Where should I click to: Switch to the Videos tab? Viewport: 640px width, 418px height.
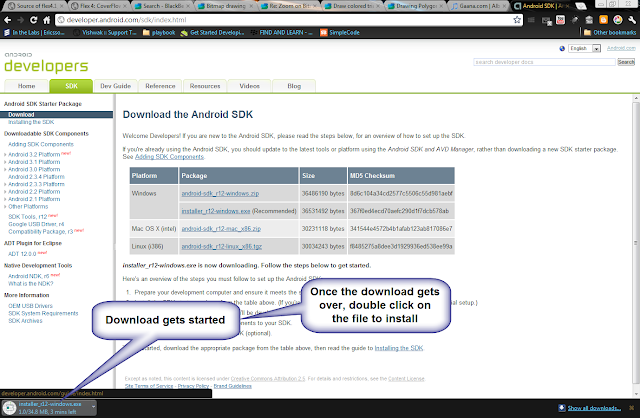pos(249,86)
